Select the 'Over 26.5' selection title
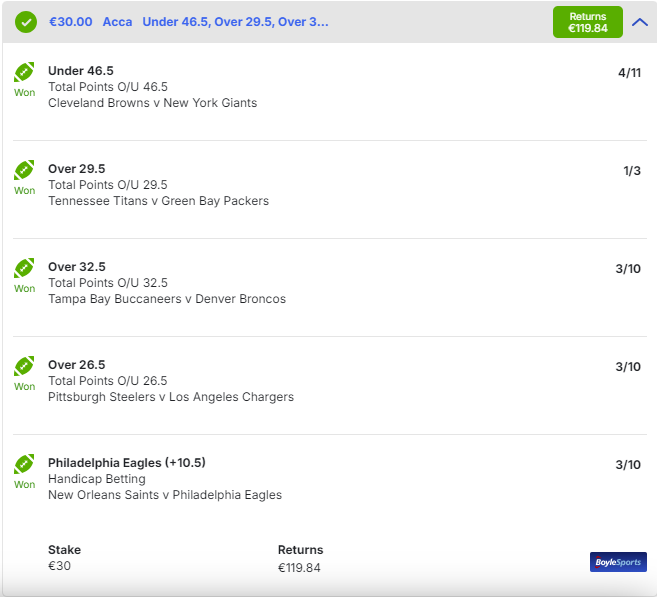The image size is (657, 597). [x=77, y=364]
